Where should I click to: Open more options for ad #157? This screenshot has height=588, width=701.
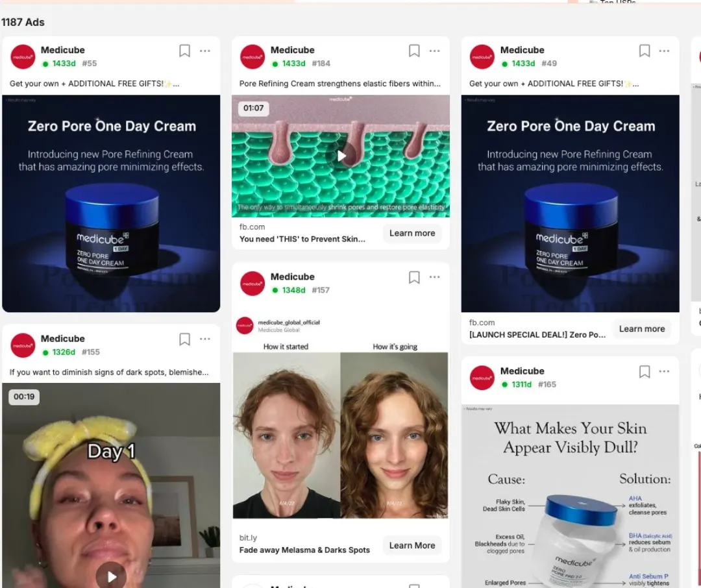434,277
